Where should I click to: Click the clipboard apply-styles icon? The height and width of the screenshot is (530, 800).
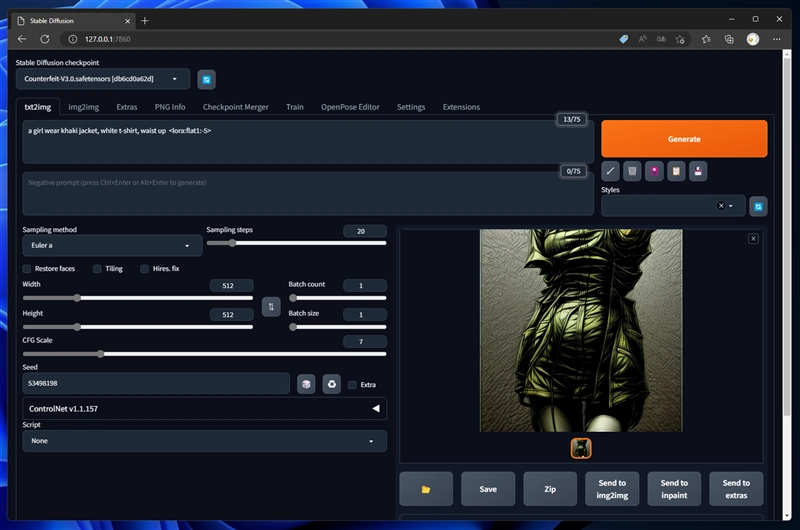pos(676,171)
